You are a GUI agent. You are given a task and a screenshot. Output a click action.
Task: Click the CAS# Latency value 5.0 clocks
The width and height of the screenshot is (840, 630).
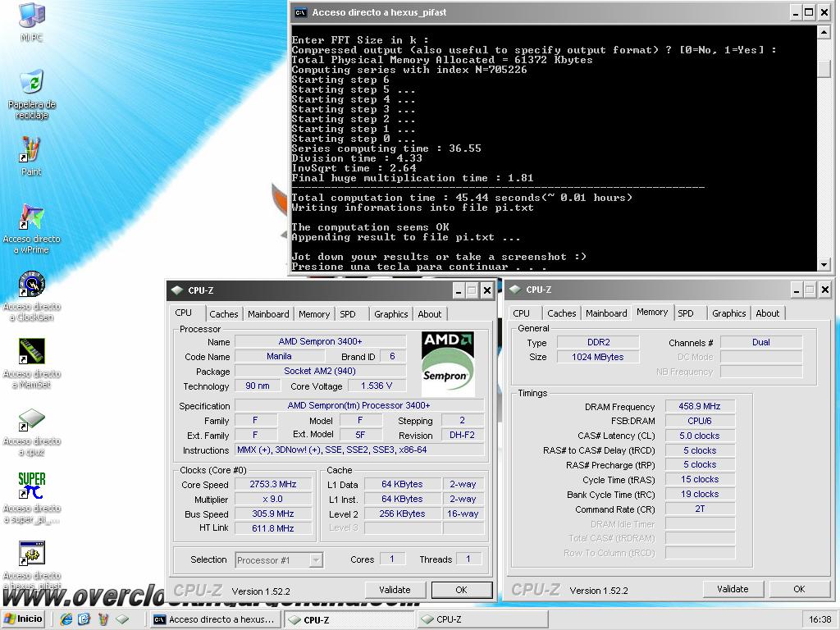click(700, 436)
